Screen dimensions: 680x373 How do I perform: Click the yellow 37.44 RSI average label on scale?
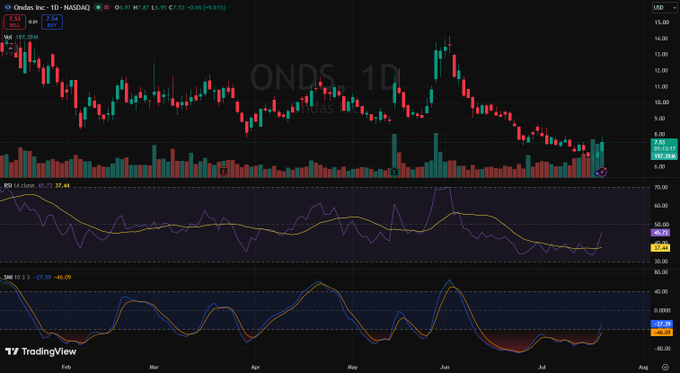pos(661,248)
